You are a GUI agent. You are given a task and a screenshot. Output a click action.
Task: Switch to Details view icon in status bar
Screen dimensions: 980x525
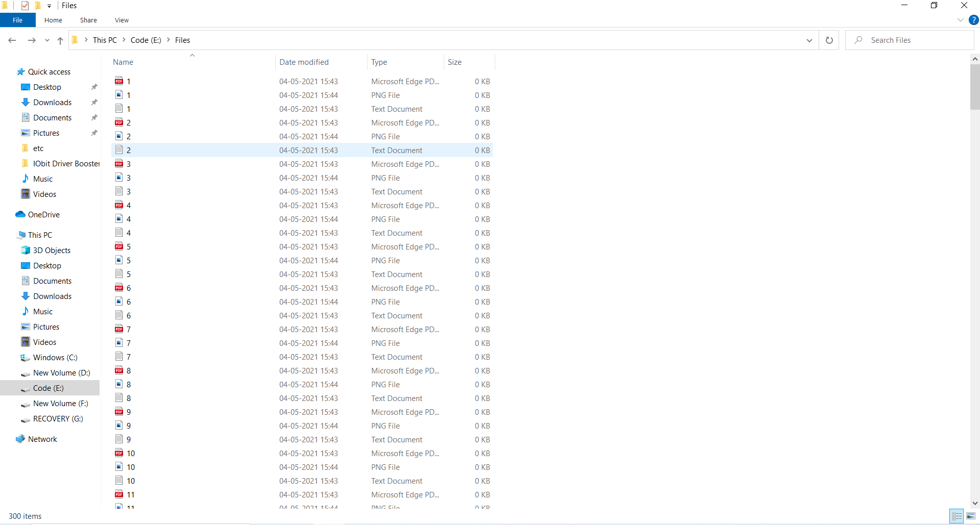coord(957,516)
